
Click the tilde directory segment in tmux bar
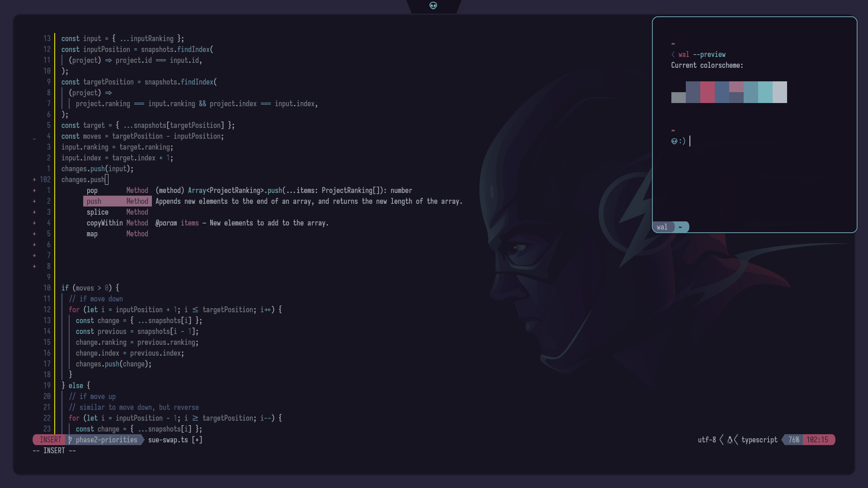click(x=680, y=227)
